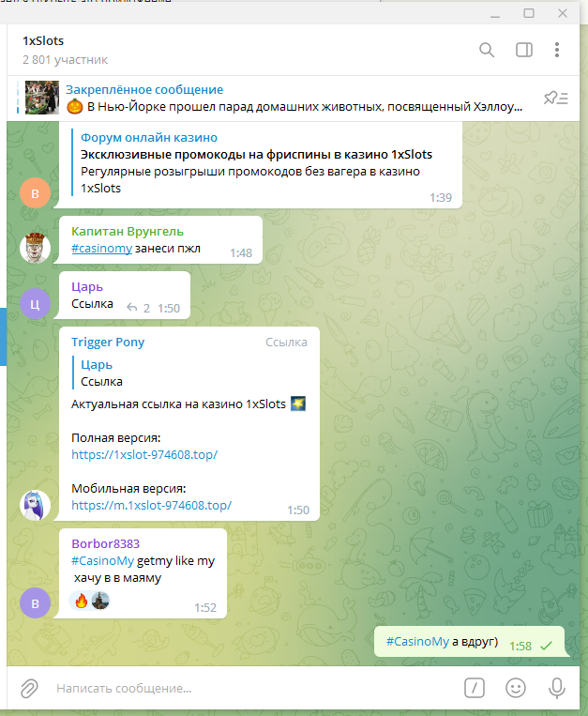The image size is (588, 716).
Task: Show the pinned messages list icon
Action: pyautogui.click(x=555, y=98)
